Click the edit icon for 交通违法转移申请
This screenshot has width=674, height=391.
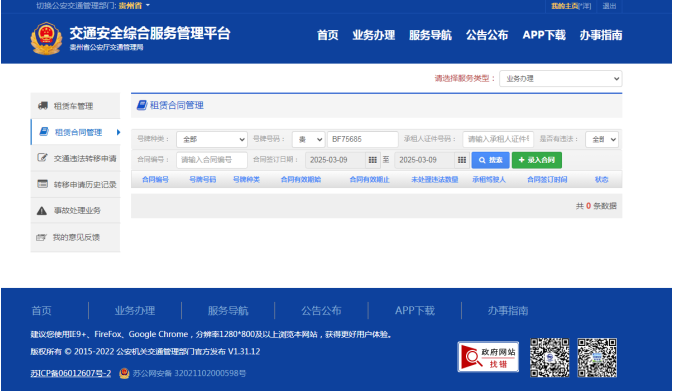(42, 158)
